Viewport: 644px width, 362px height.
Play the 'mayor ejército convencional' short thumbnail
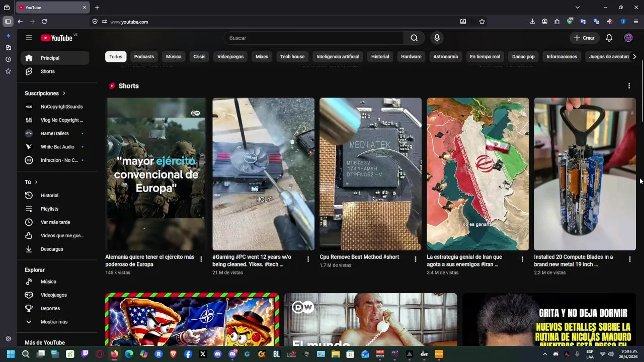156,174
